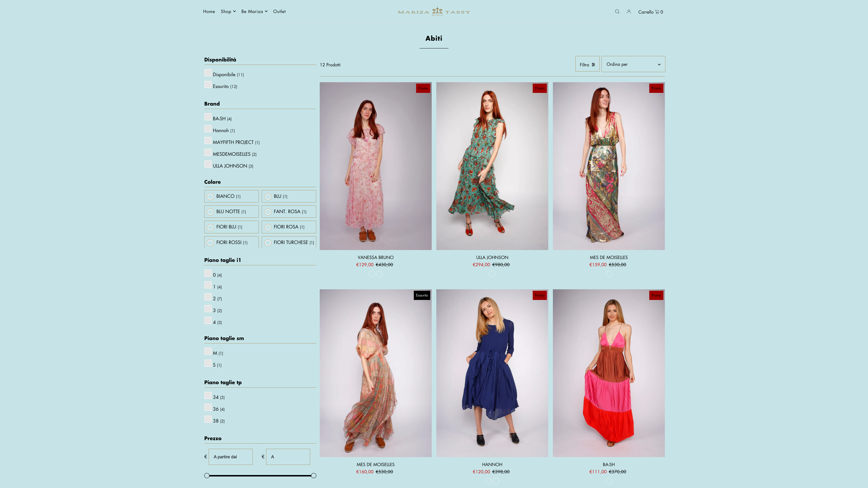Open the Ulla Johnson green dress photo
Screen dimensions: 868x488
coord(492,166)
